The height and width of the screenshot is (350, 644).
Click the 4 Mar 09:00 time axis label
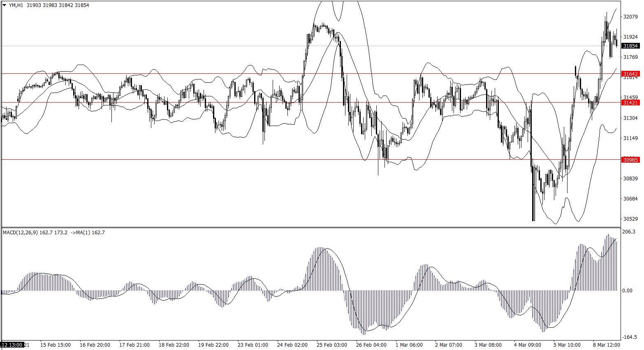pos(527,345)
